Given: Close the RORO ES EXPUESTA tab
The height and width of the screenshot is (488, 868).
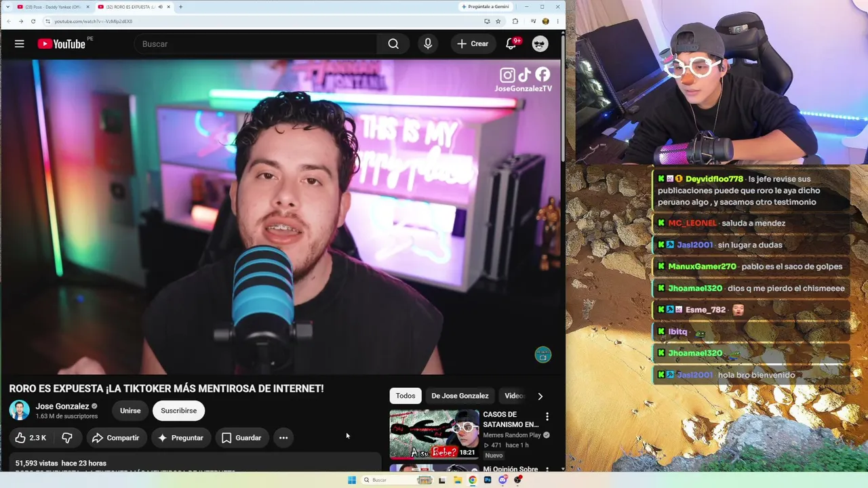Looking at the screenshot, I should (168, 7).
